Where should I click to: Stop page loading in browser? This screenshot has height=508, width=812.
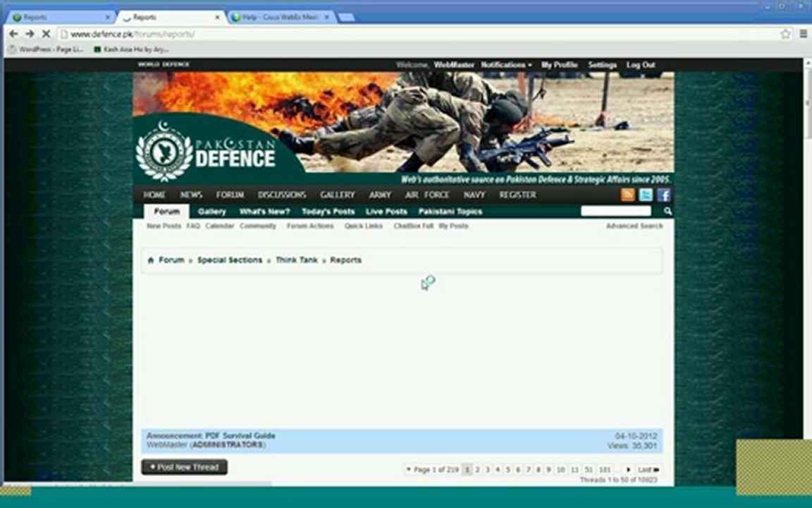(46, 34)
